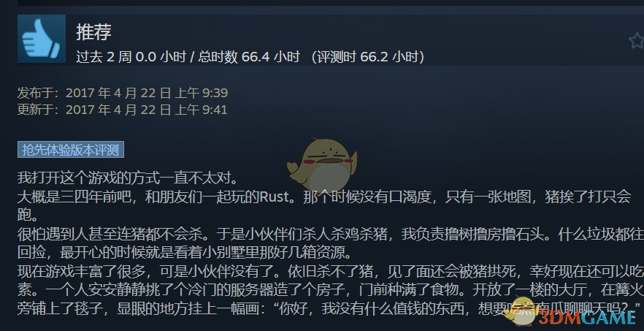Click the star icon at right edge
This screenshot has height=331, width=644.
pos(637,40)
